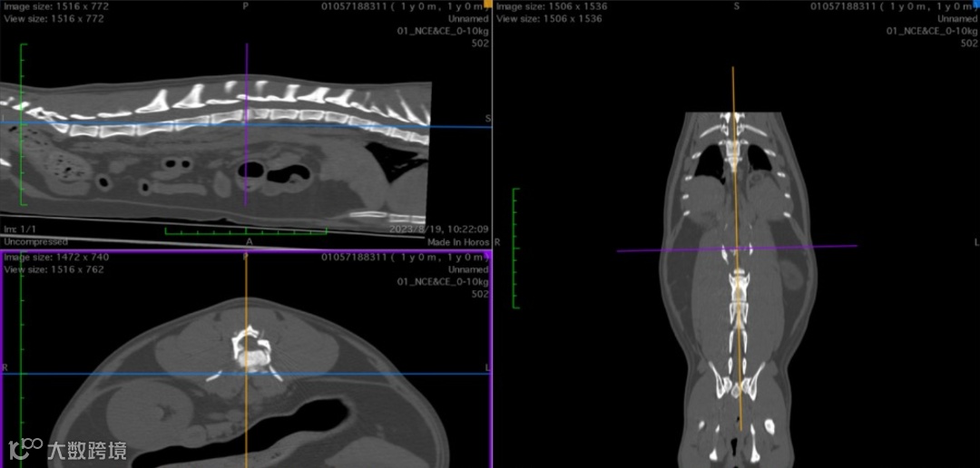Click the 'L' orientation label in coronal pane
The height and width of the screenshot is (468, 980).
(976, 241)
